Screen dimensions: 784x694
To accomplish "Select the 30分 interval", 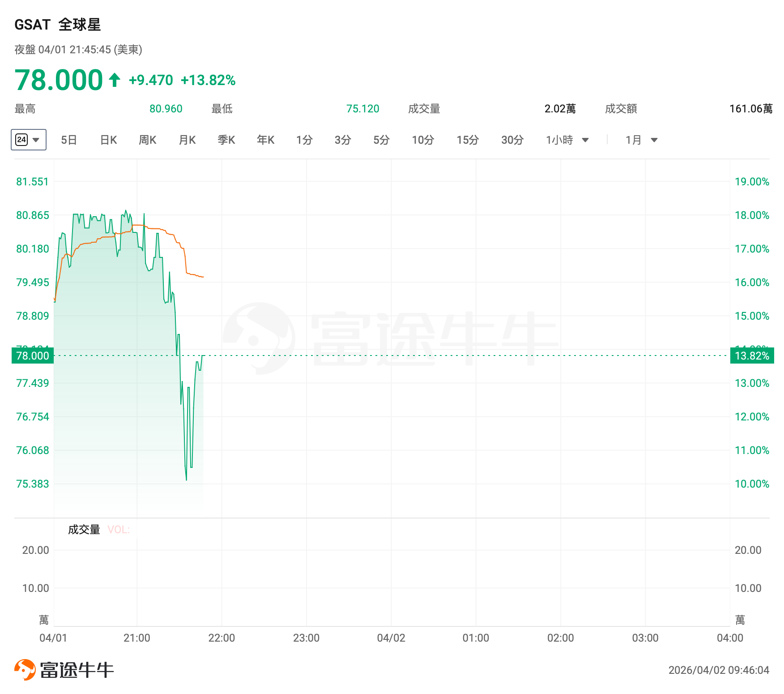I will pyautogui.click(x=512, y=140).
